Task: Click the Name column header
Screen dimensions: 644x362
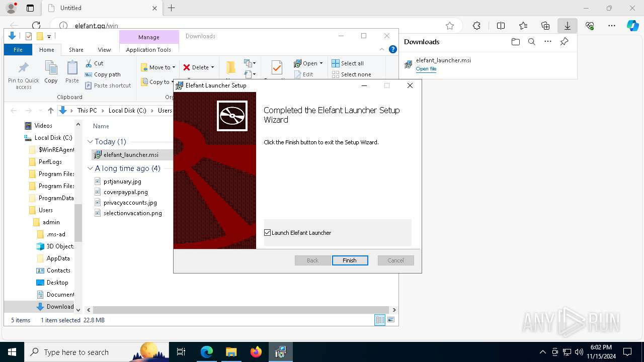Action: 101,126
